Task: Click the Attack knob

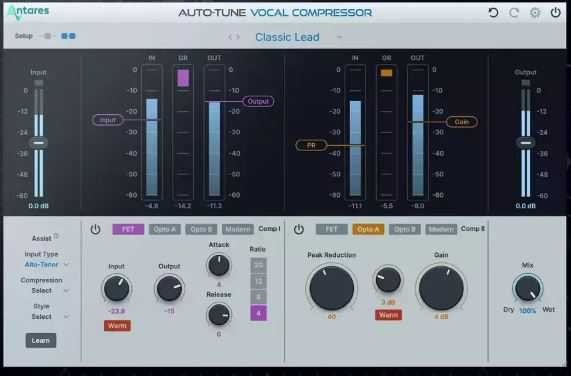Action: [219, 265]
